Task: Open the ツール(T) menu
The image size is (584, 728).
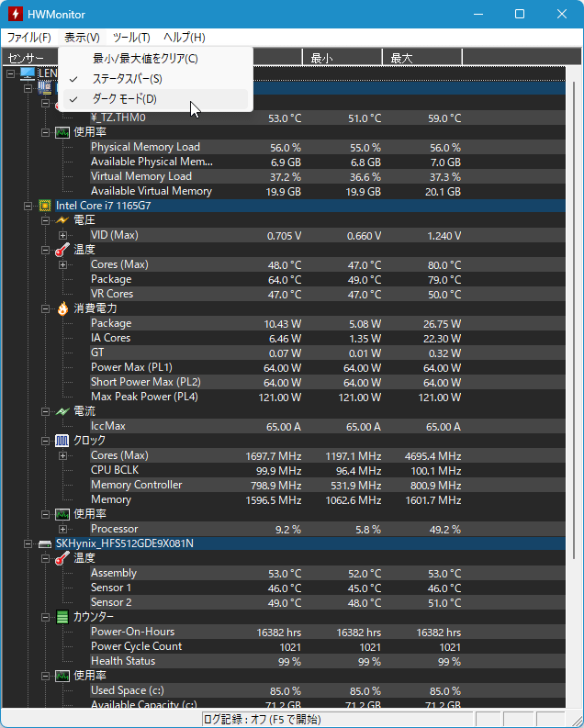Action: coord(130,38)
